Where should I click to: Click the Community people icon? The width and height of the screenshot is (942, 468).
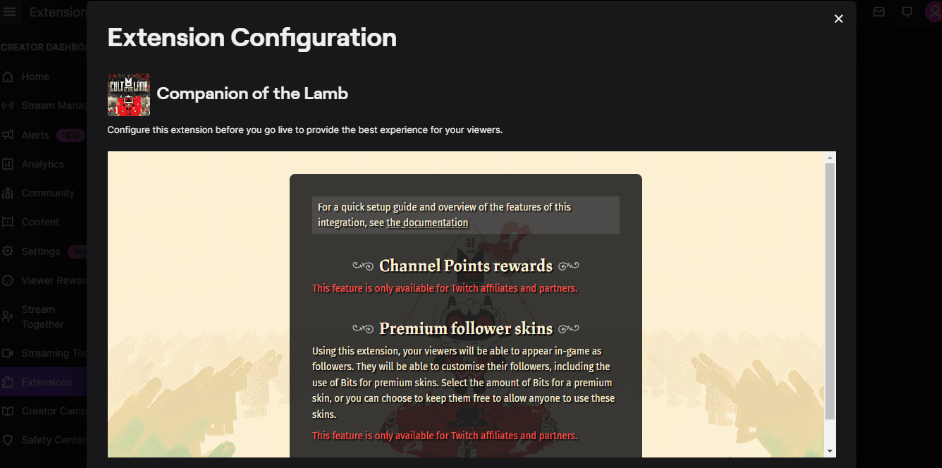(7, 193)
